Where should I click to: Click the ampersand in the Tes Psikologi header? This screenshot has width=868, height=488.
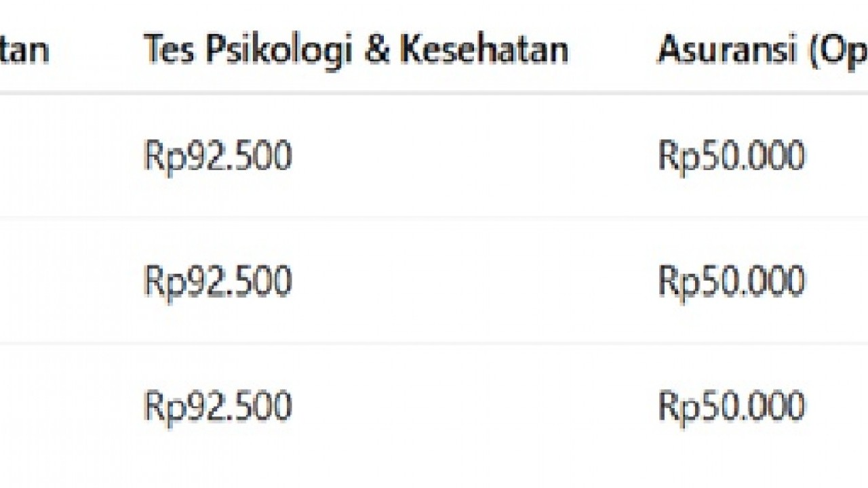coord(376,50)
